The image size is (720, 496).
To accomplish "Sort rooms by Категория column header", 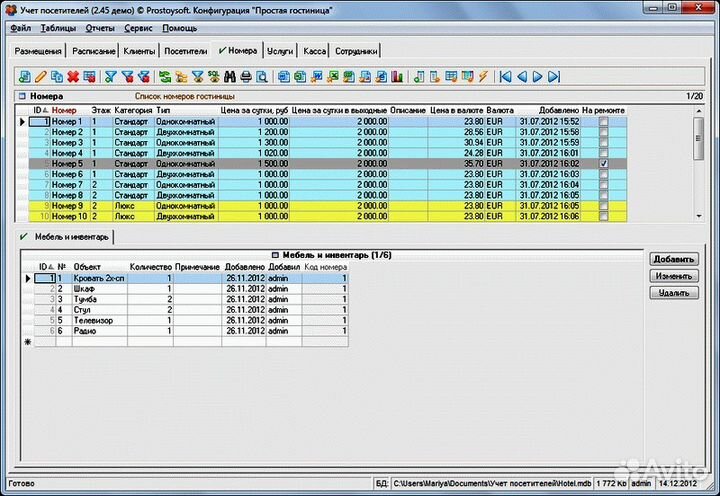I will [133, 110].
